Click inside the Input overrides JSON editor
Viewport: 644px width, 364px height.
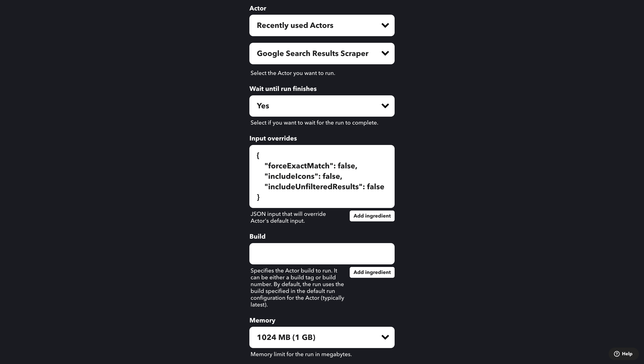tap(322, 176)
